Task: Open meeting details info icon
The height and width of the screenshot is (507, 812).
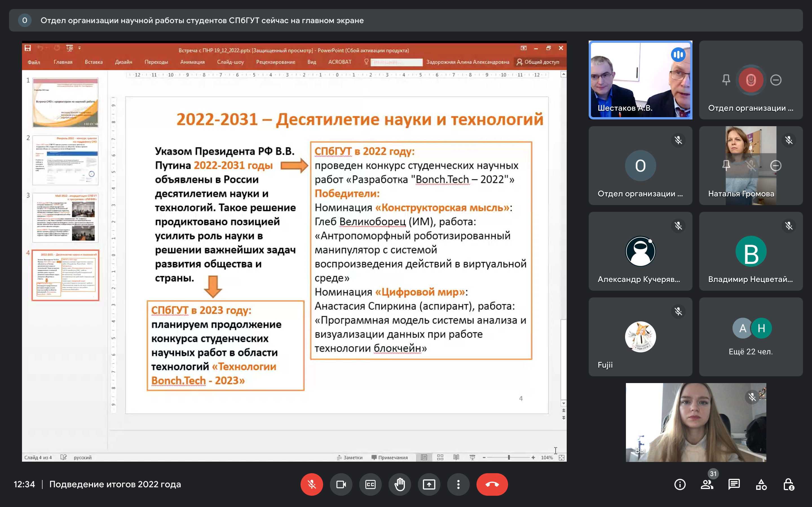Action: (x=680, y=484)
